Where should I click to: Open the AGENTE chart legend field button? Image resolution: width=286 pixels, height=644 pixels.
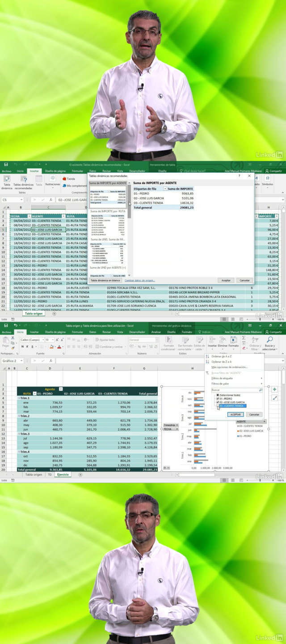tap(251, 421)
